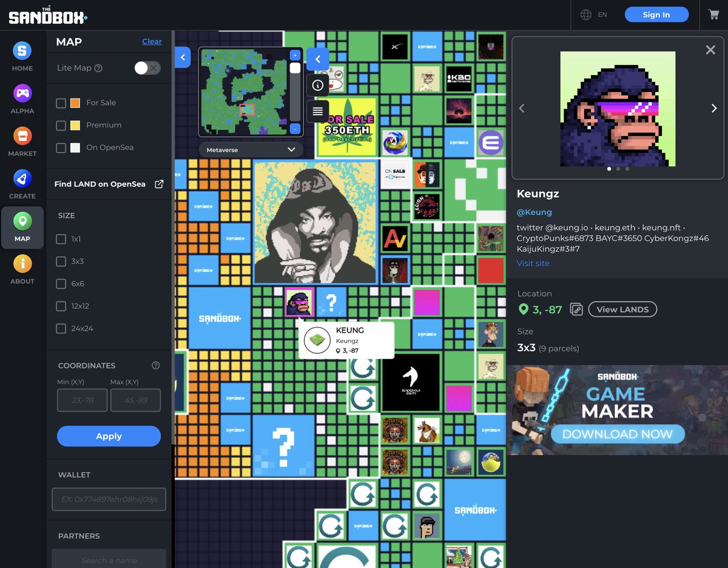The height and width of the screenshot is (568, 728).
Task: Clear all map filters
Action: (152, 41)
